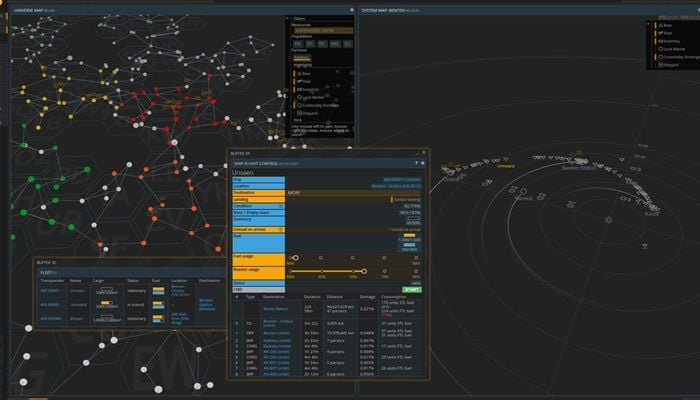Click the info icon beside Condition label
Image resolution: width=700 pixels, height=400 pixels.
[281, 206]
